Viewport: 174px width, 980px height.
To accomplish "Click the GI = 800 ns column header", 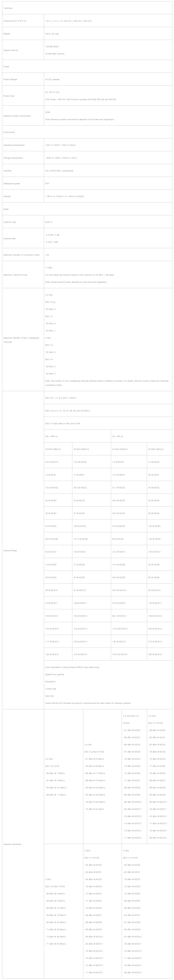I will pyautogui.click(x=51, y=436).
